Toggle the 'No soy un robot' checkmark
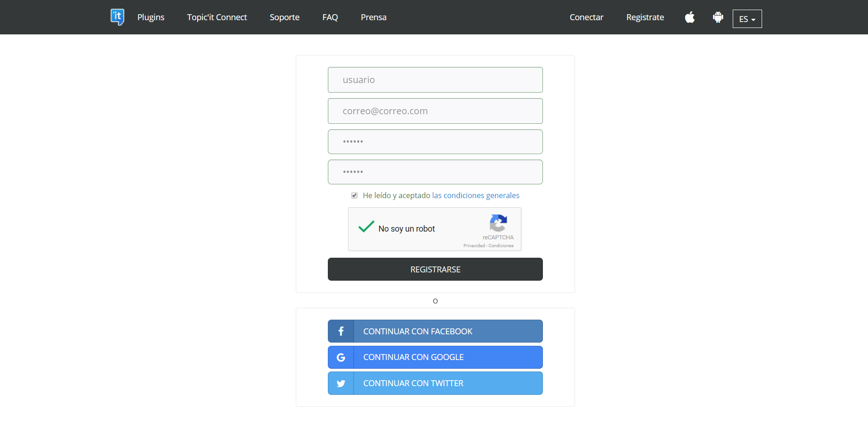The width and height of the screenshot is (868, 421). (x=366, y=227)
